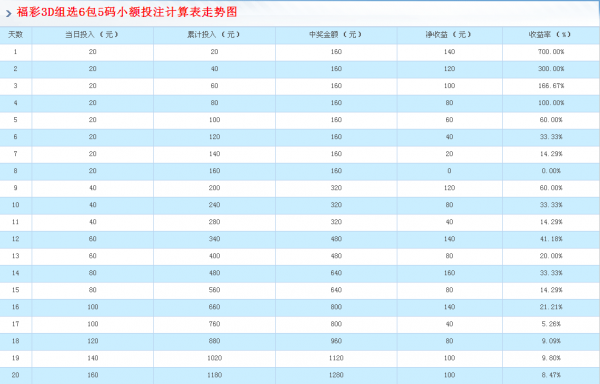Click cumulative investment 660 in day 16
600x384 pixels.
214,307
